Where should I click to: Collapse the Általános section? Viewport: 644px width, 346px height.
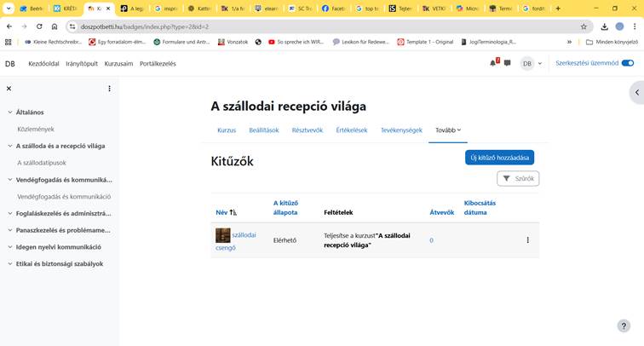tap(10, 112)
